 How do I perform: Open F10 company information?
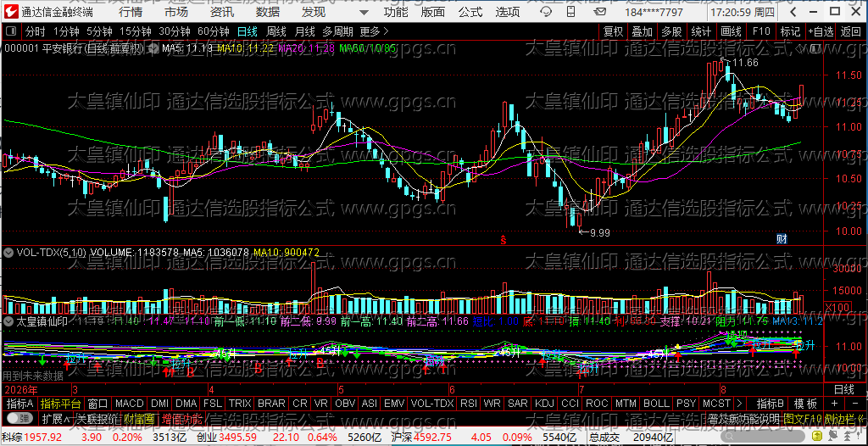[x=761, y=31]
